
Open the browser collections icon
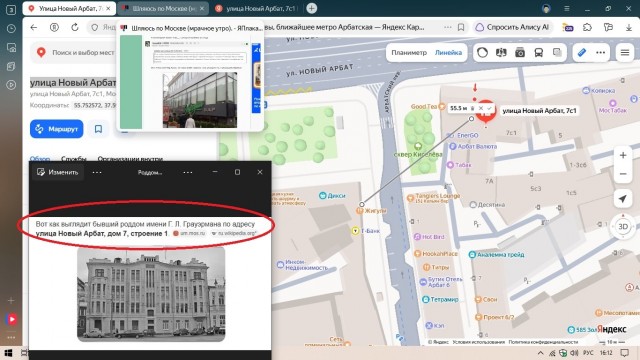[608, 27]
